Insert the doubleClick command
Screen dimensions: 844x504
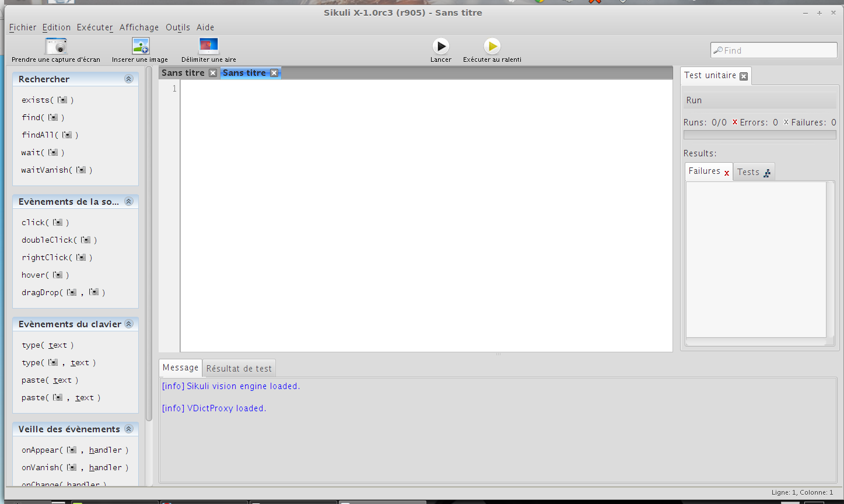coord(59,240)
